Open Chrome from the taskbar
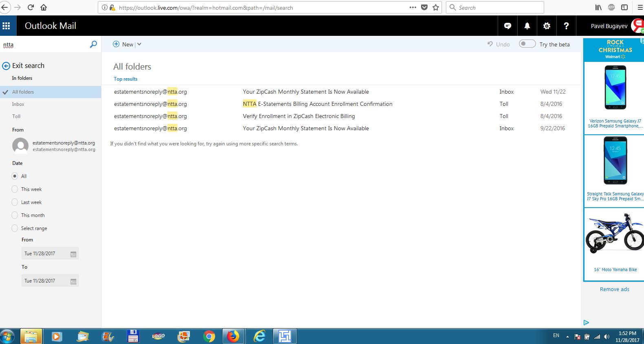Viewport: 644px width, 344px height. pyautogui.click(x=209, y=336)
